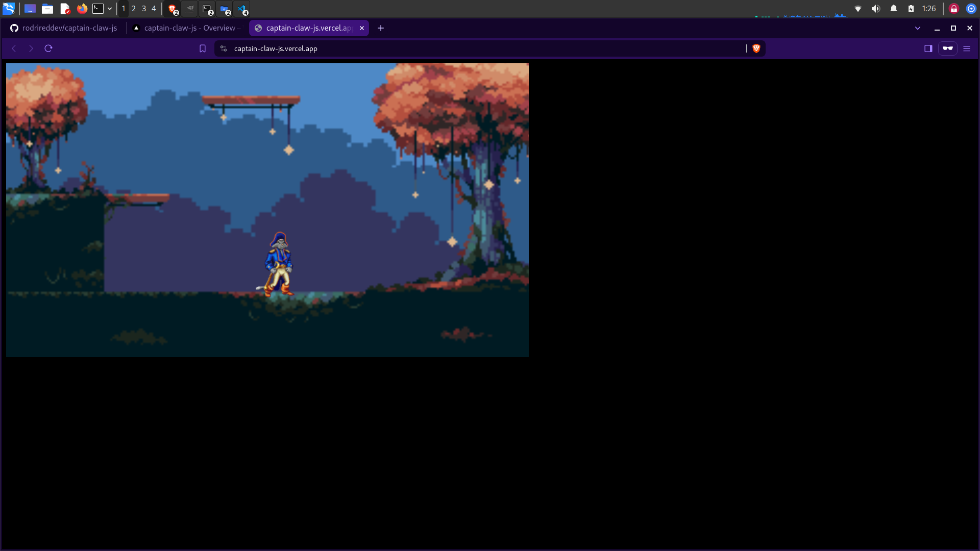
Task: Switch to workspace 3
Action: [144, 9]
